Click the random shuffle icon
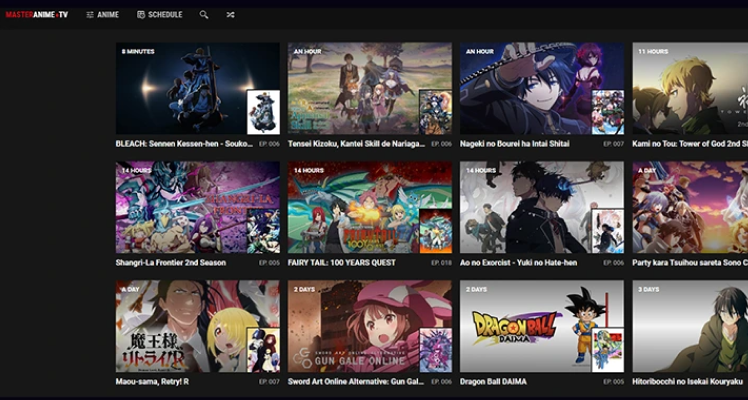This screenshot has width=748, height=400. (x=231, y=15)
